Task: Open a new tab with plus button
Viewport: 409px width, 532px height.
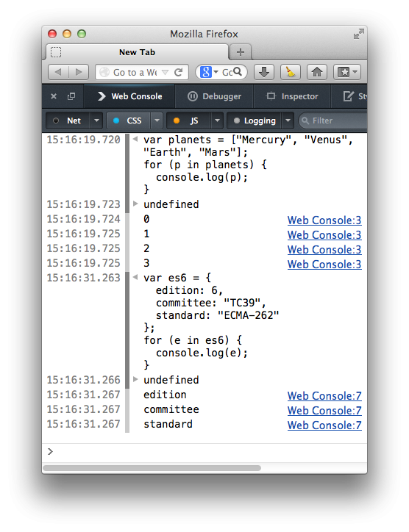Action: pos(240,52)
